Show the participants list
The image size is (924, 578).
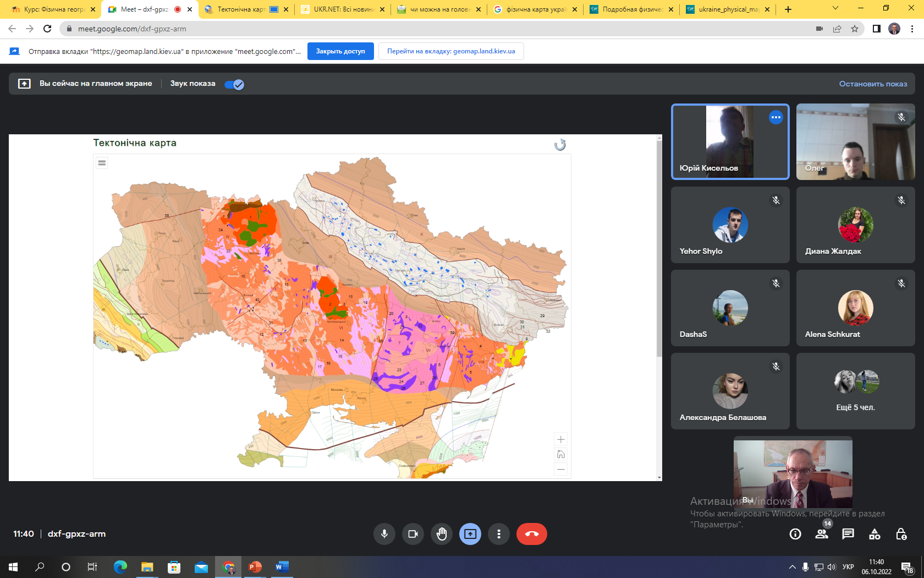822,534
